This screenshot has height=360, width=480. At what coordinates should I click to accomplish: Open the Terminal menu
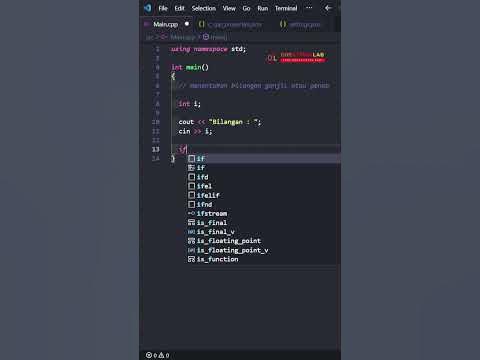286,8
